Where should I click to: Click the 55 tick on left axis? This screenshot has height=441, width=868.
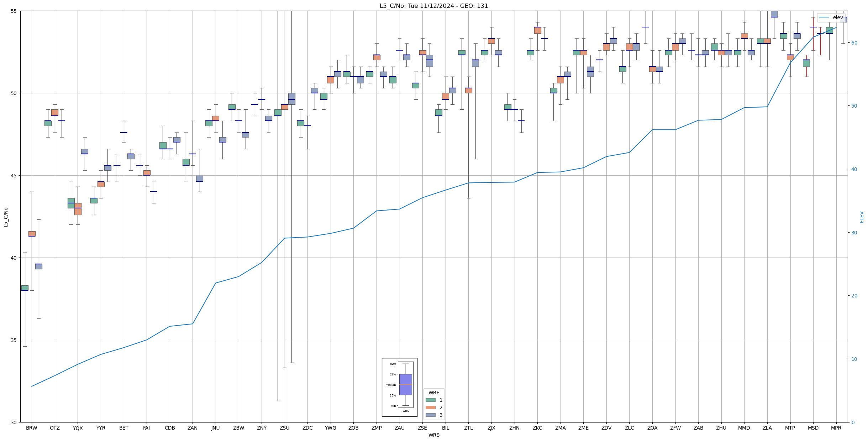tap(14, 11)
